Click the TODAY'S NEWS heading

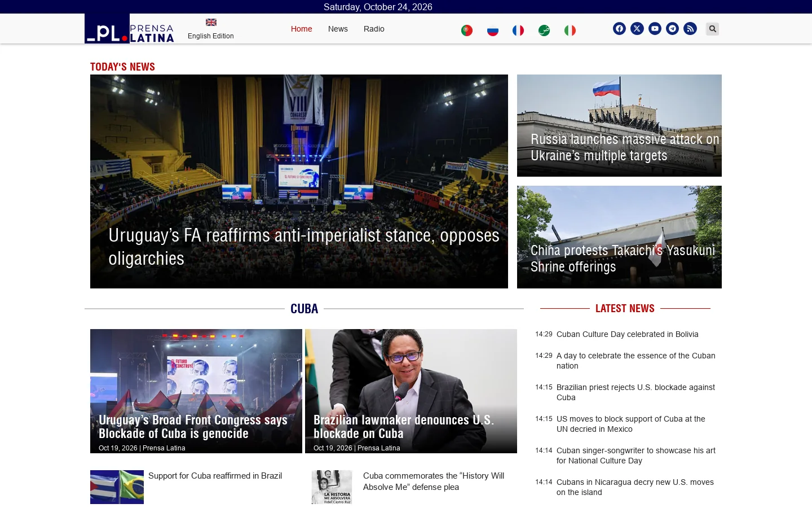click(x=122, y=67)
